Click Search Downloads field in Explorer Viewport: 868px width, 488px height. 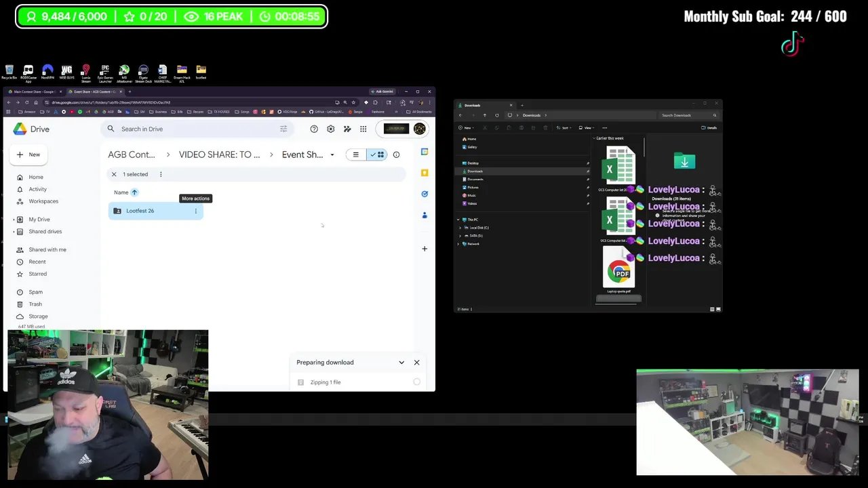click(x=688, y=115)
